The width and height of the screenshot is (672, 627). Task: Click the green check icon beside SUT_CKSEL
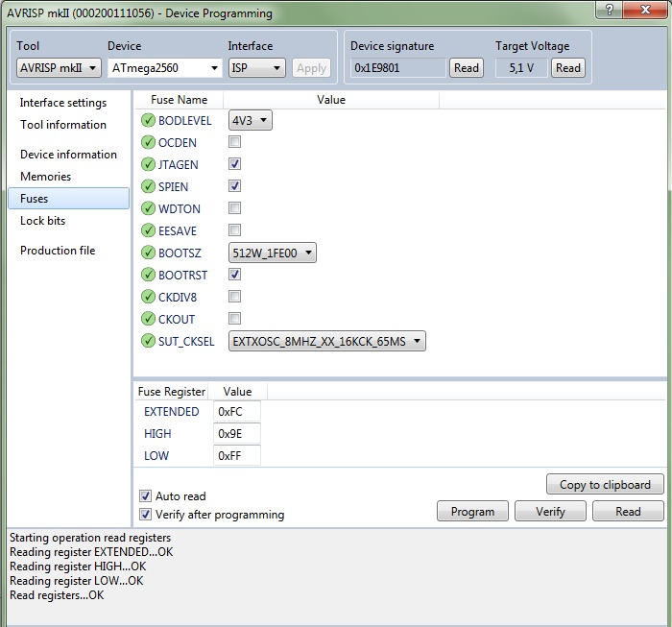coord(148,341)
